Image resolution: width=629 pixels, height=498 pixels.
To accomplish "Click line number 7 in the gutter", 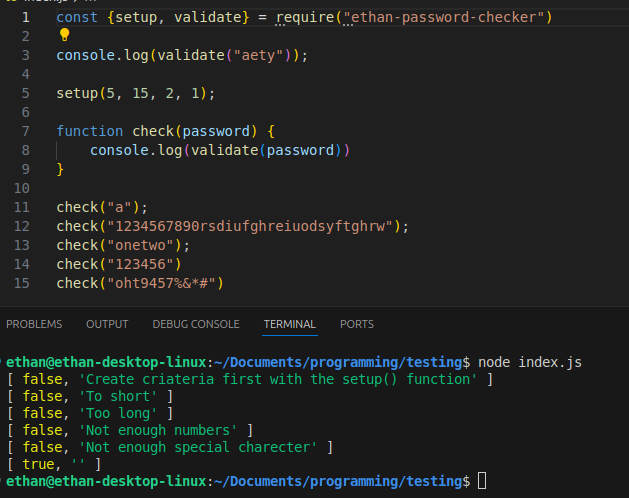I will tap(24, 131).
